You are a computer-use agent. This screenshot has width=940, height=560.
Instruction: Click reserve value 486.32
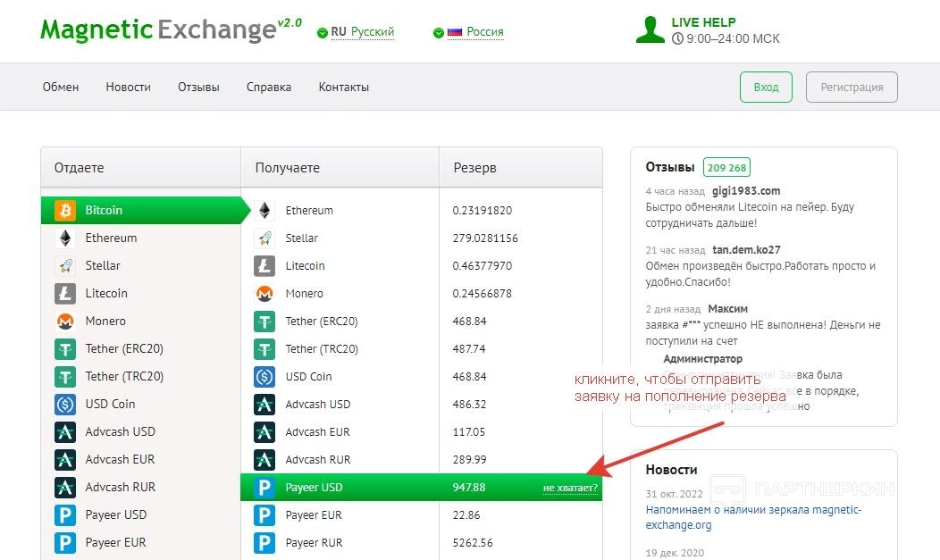(469, 405)
